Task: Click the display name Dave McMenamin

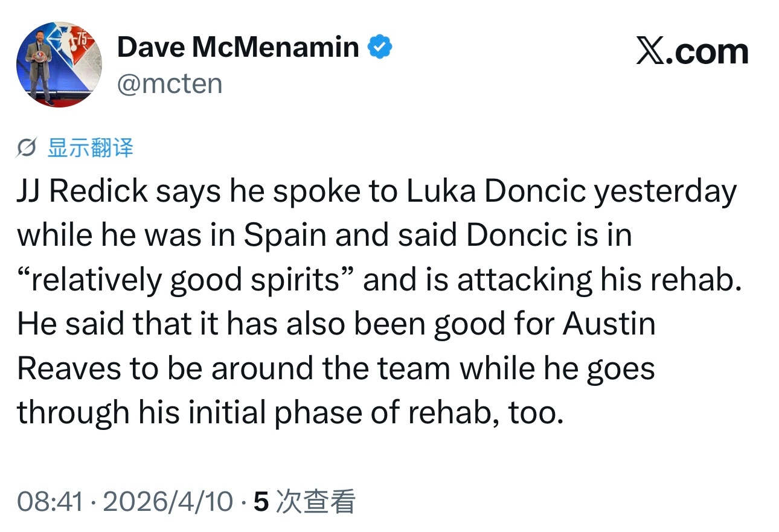Action: click(x=239, y=46)
